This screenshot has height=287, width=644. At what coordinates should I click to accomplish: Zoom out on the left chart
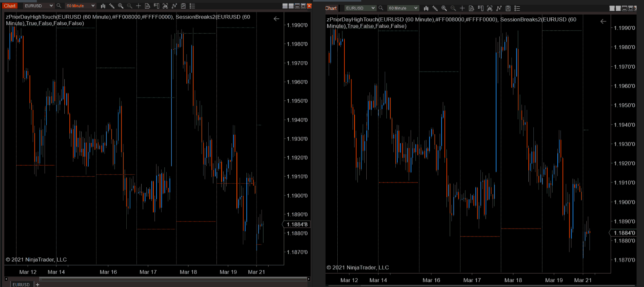point(129,6)
